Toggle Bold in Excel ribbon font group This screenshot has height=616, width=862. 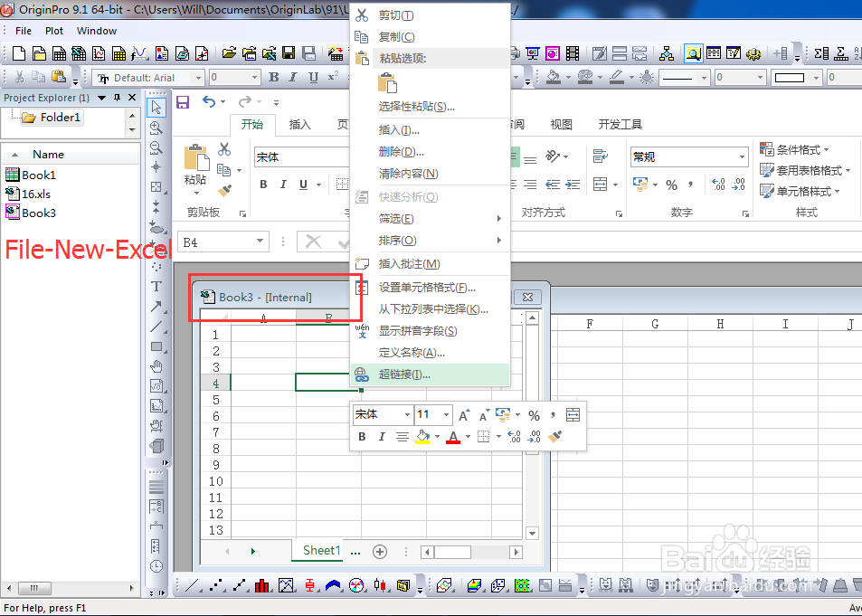(x=263, y=185)
